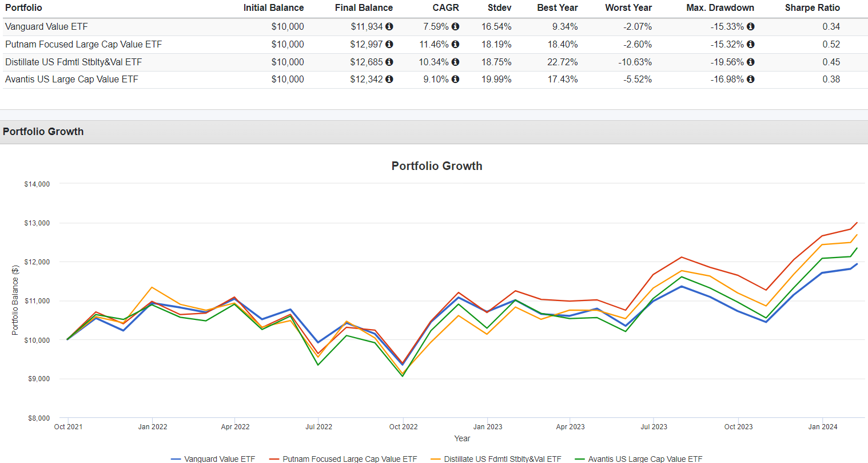868x463 pixels.
Task: Click the Max. Drawdown column header
Action: 720,8
